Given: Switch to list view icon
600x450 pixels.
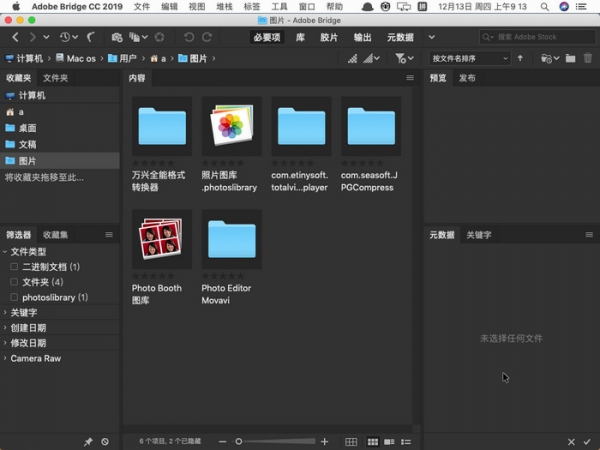Looking at the screenshot, I should pyautogui.click(x=406, y=442).
